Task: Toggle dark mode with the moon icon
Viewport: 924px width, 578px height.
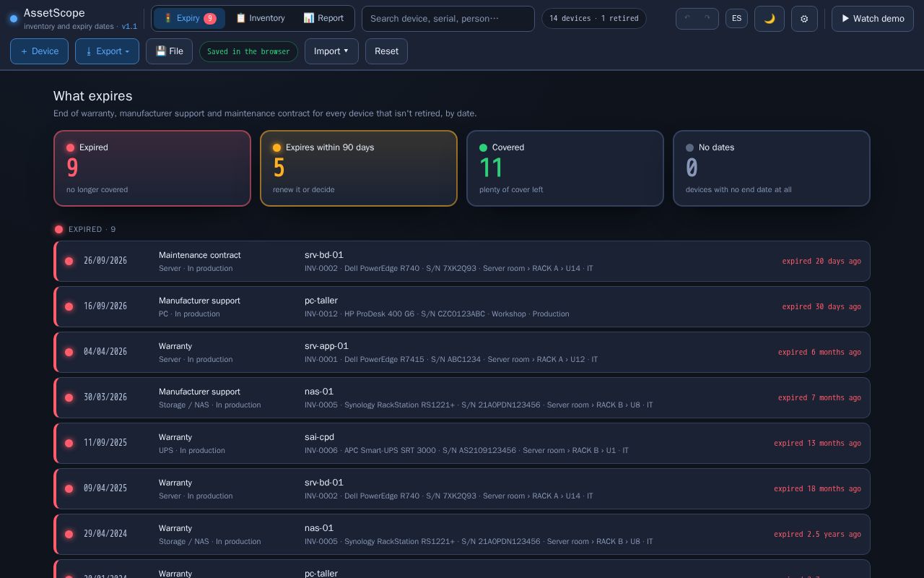Action: coord(770,19)
